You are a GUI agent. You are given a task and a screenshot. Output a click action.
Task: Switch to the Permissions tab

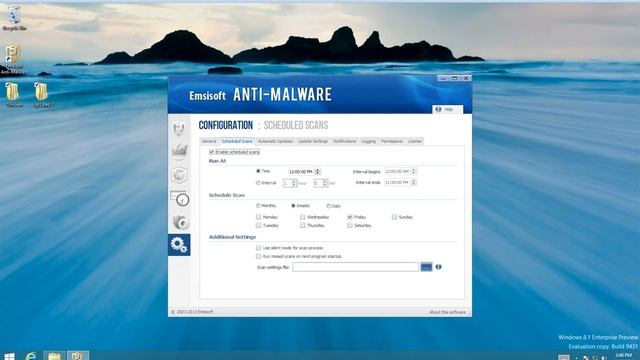[392, 141]
